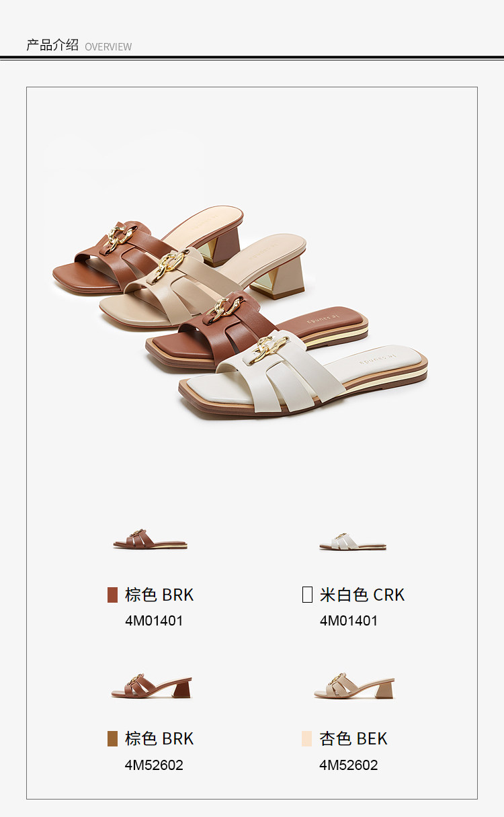Click model number 4M01401 under off-white
The height and width of the screenshot is (817, 504).
coord(349,621)
